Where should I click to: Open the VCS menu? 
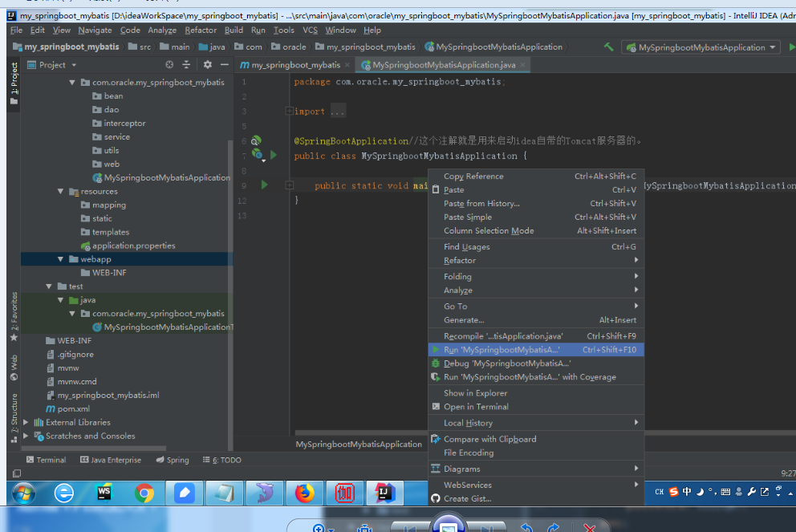(x=310, y=30)
